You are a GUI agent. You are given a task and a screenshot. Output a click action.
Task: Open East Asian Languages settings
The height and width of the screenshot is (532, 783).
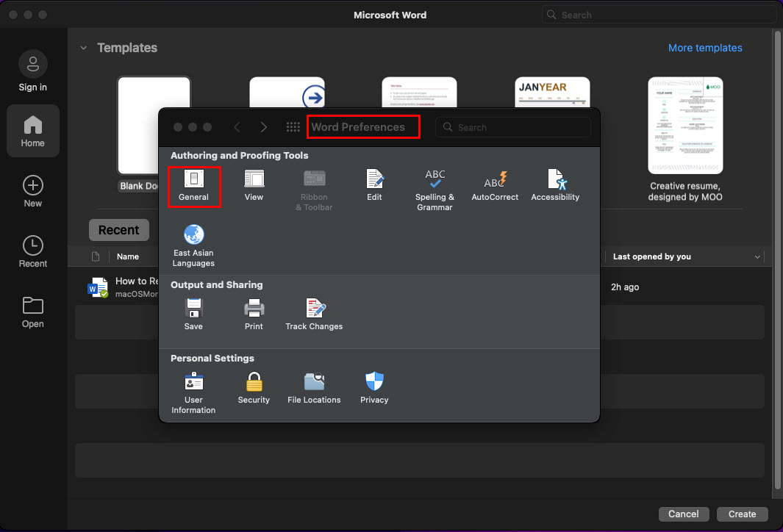click(193, 245)
